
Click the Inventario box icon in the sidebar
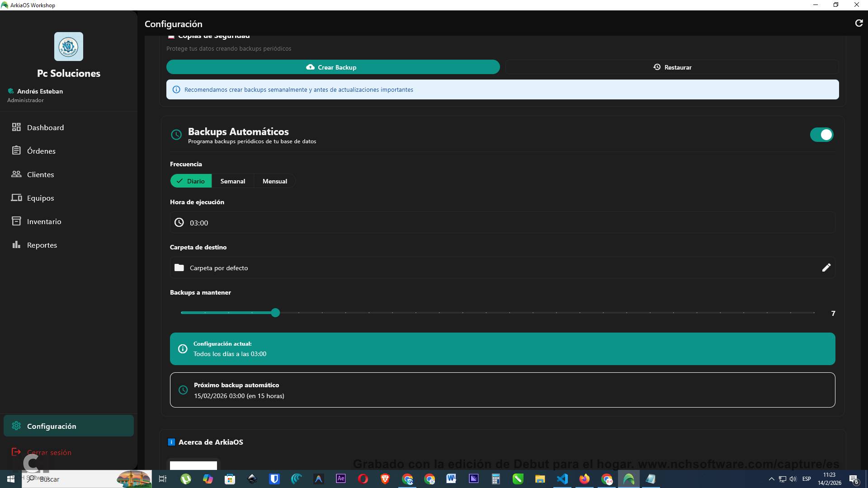[16, 221]
